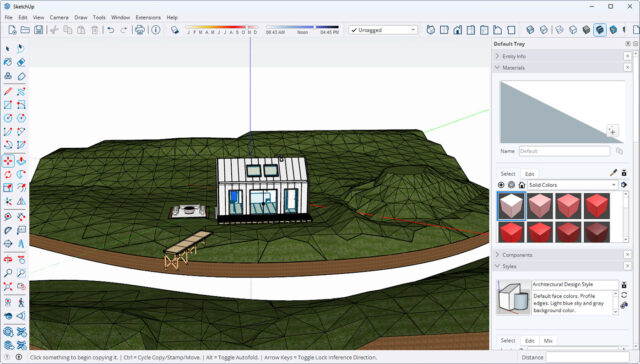Choose the 3D Text tool
The width and height of the screenshot is (640, 364).
pyautogui.click(x=21, y=244)
